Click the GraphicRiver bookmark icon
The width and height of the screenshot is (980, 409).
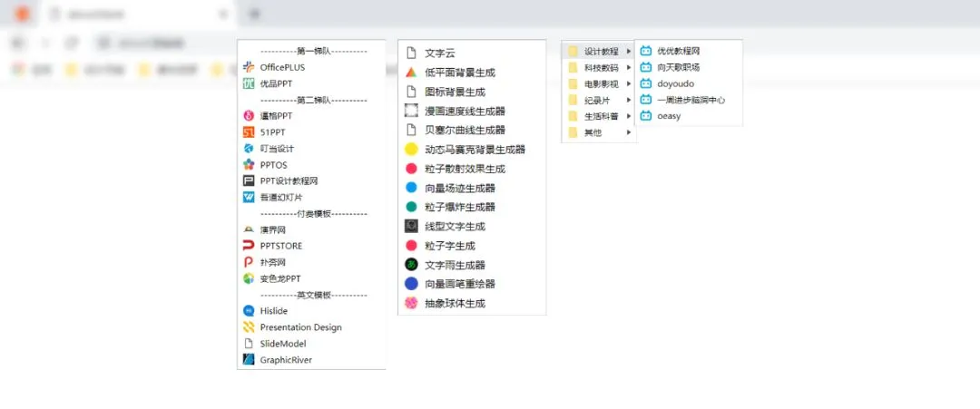pyautogui.click(x=248, y=360)
